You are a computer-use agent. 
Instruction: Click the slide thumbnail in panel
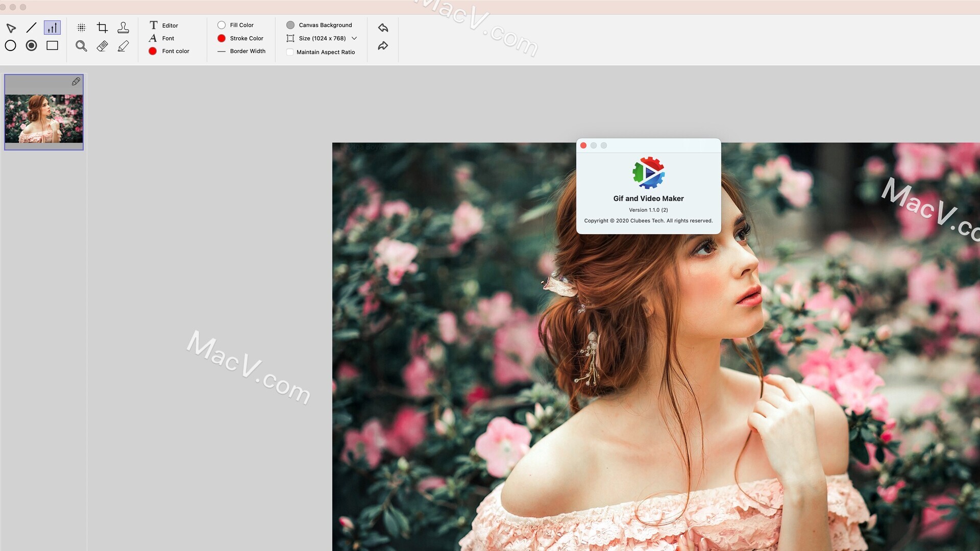pos(44,111)
